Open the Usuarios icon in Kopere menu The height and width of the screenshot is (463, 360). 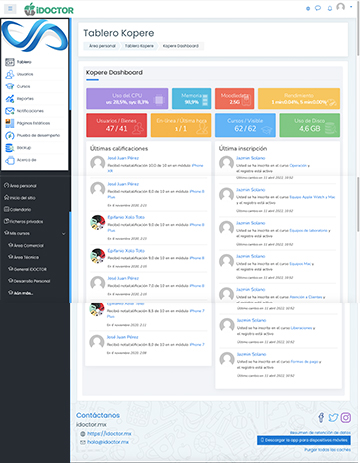click(x=10, y=74)
